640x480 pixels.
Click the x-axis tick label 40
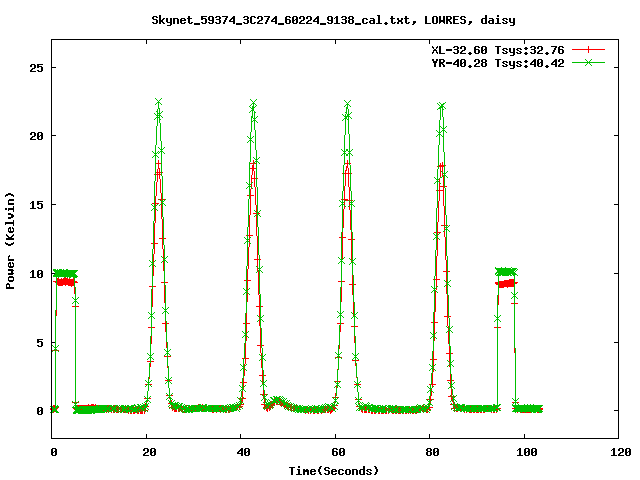click(244, 452)
